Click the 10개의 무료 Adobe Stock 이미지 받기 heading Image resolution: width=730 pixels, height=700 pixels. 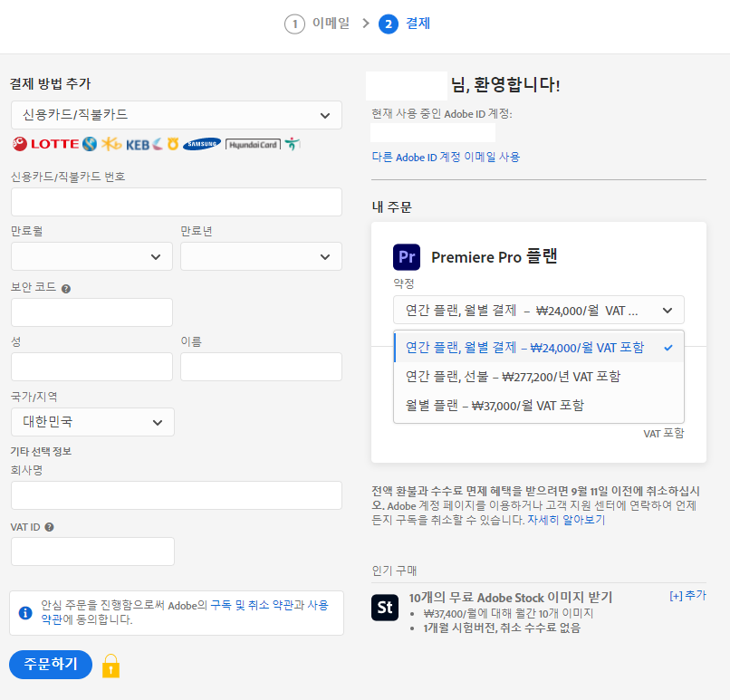point(511,597)
